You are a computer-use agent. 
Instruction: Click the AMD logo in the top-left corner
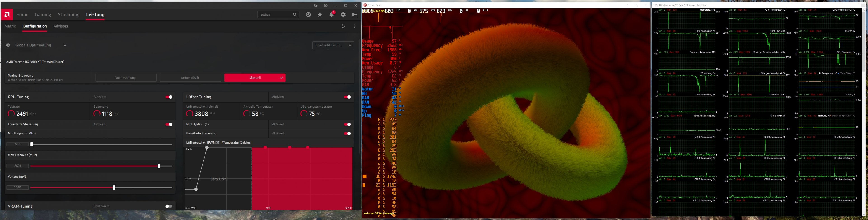pyautogui.click(x=7, y=14)
